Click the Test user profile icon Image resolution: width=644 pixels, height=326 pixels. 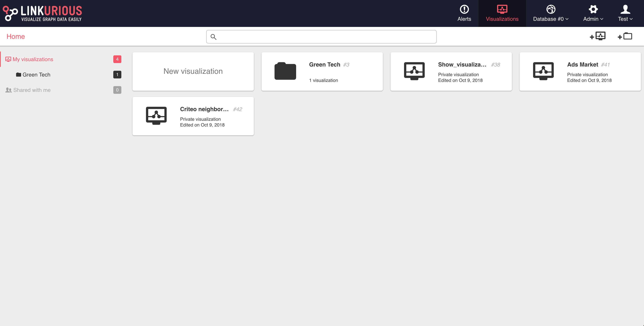(625, 9)
